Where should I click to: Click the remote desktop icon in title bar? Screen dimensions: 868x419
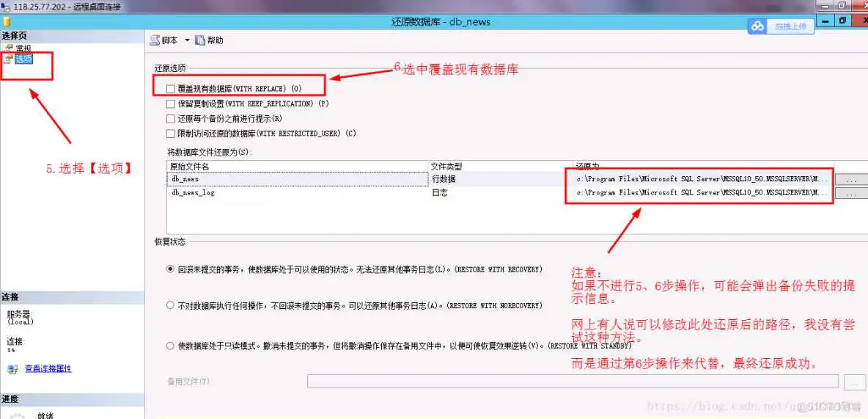pos(6,7)
